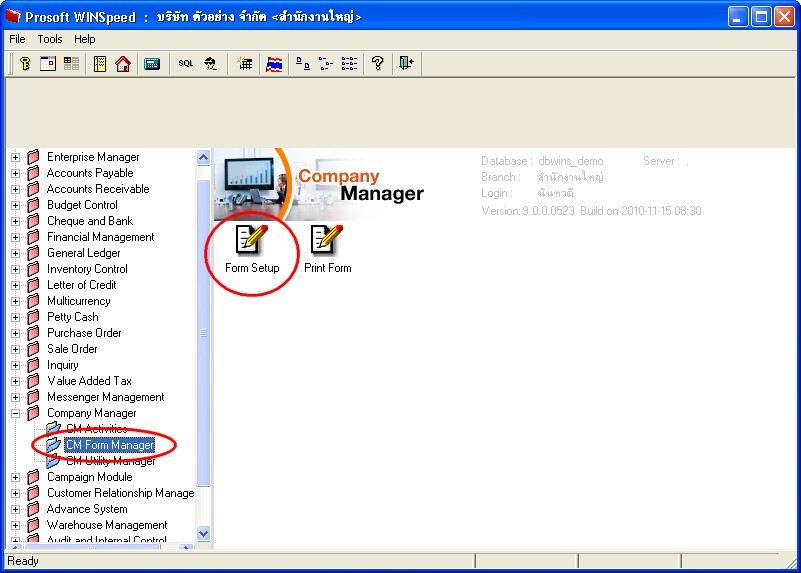
Task: Select Financial Management in the tree
Action: click(101, 237)
